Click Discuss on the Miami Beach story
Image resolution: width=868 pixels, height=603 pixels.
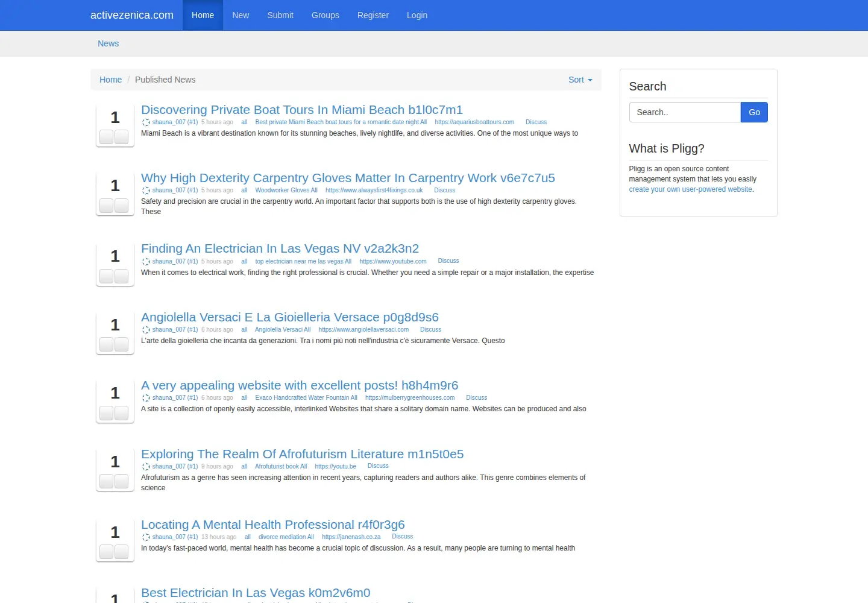click(536, 122)
